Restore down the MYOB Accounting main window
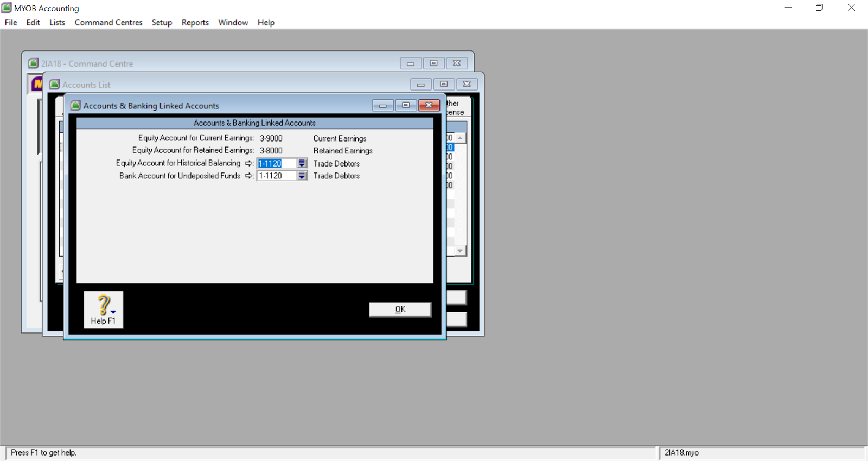 pos(819,8)
